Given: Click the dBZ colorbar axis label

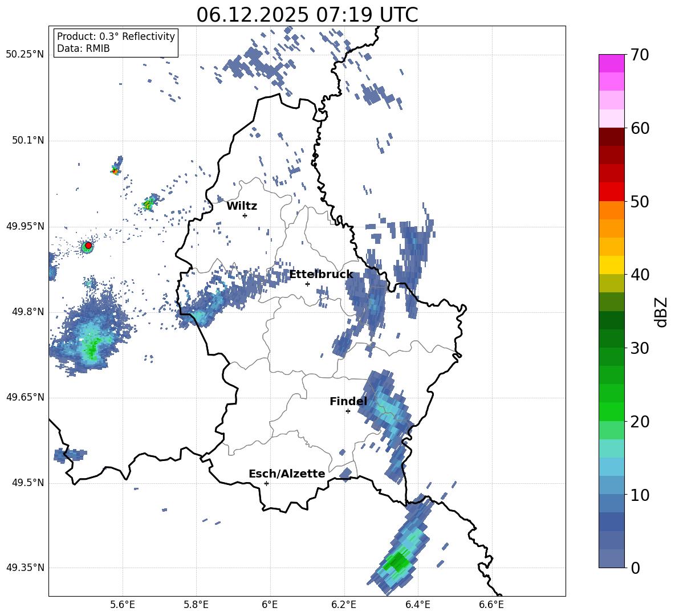Looking at the screenshot, I should click(662, 312).
